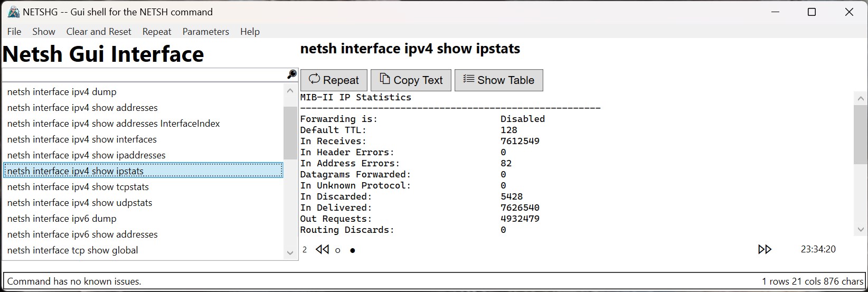Click the Show Table button
The width and height of the screenshot is (868, 292).
click(x=499, y=80)
